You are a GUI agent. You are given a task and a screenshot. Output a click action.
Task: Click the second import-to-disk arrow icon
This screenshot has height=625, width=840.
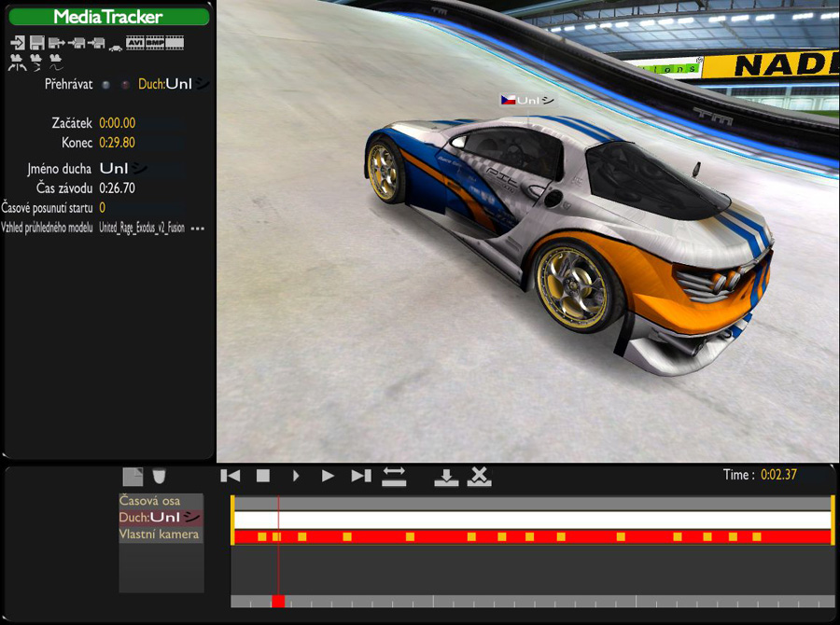click(96, 43)
